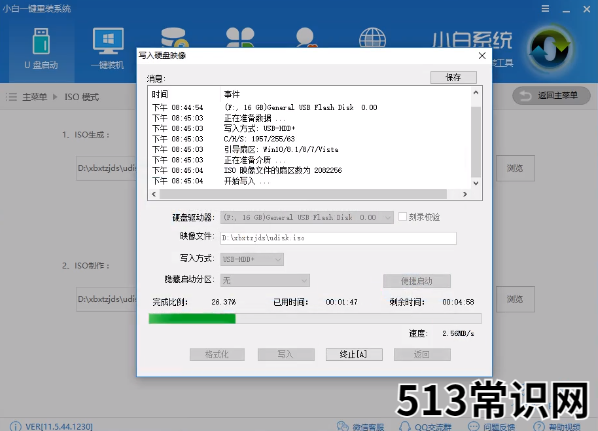Open the 硬盘驱动器 disk drive dropdown
This screenshot has height=431, width=598.
coord(307,217)
